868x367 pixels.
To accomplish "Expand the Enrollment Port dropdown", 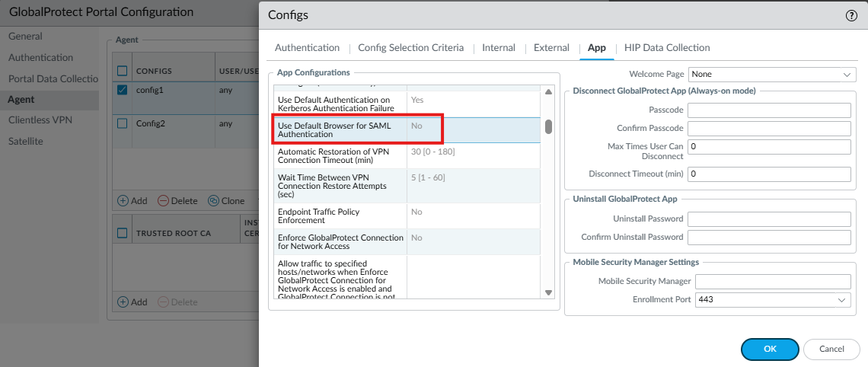I will tap(772, 300).
